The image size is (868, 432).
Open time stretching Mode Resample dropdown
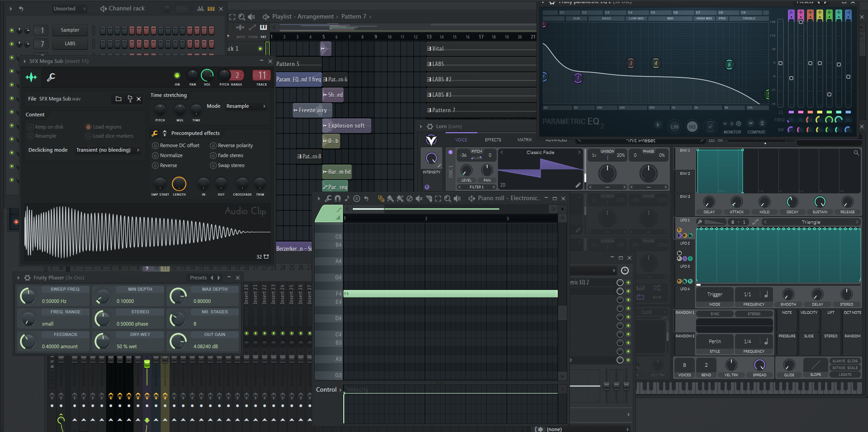tap(246, 106)
